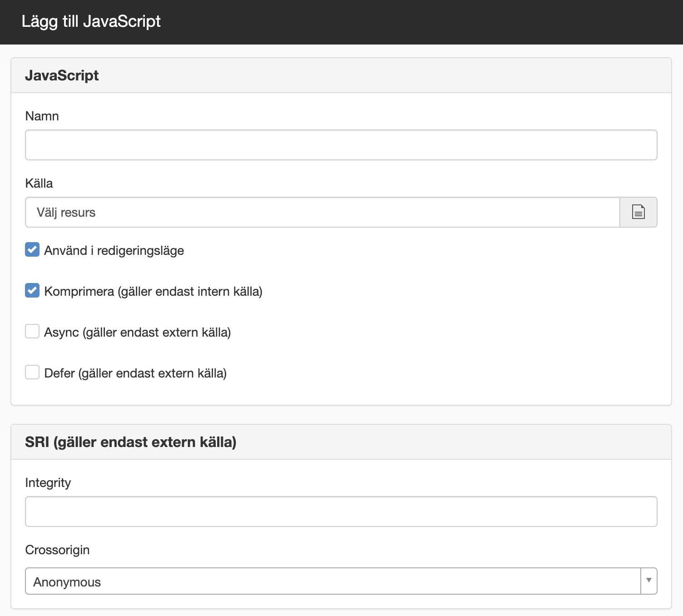Screen dimensions: 683x616
Task: Click the Defer label text
Action: tap(135, 373)
